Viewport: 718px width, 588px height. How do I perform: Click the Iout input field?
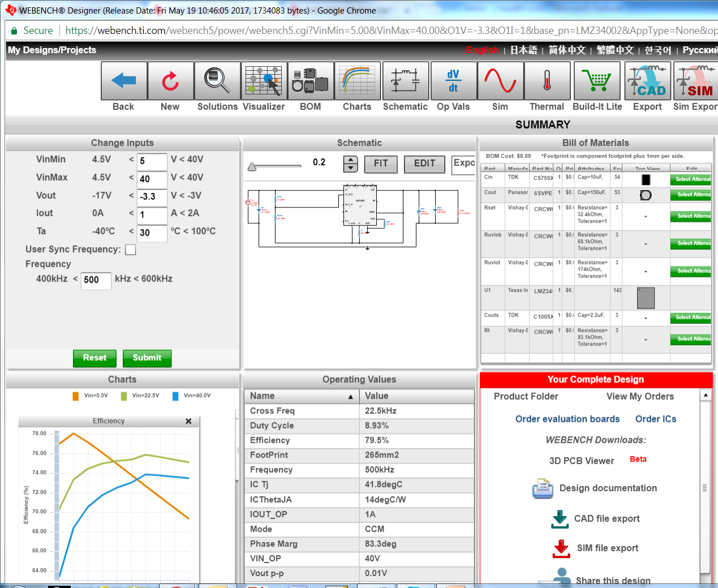coord(152,215)
